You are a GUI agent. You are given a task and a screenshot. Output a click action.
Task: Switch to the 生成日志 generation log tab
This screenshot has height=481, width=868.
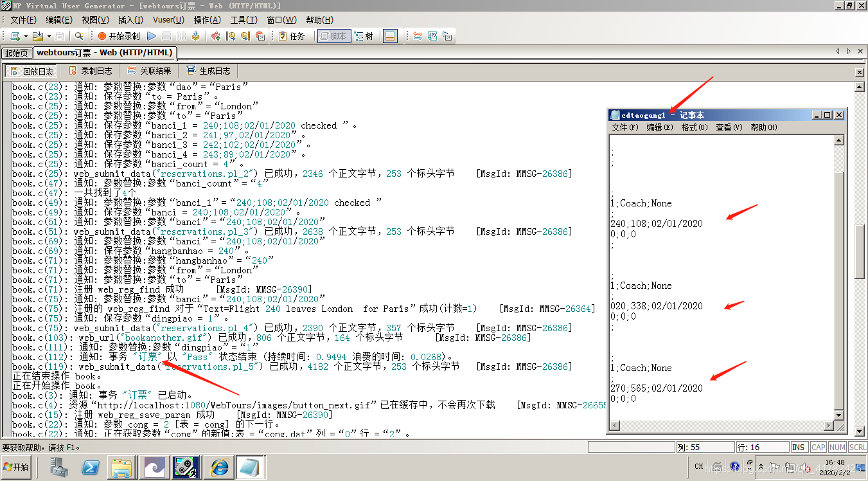coord(208,71)
